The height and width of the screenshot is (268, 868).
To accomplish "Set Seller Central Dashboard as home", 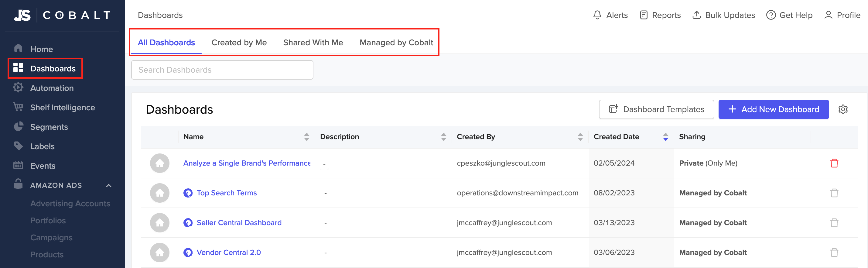I will point(160,222).
